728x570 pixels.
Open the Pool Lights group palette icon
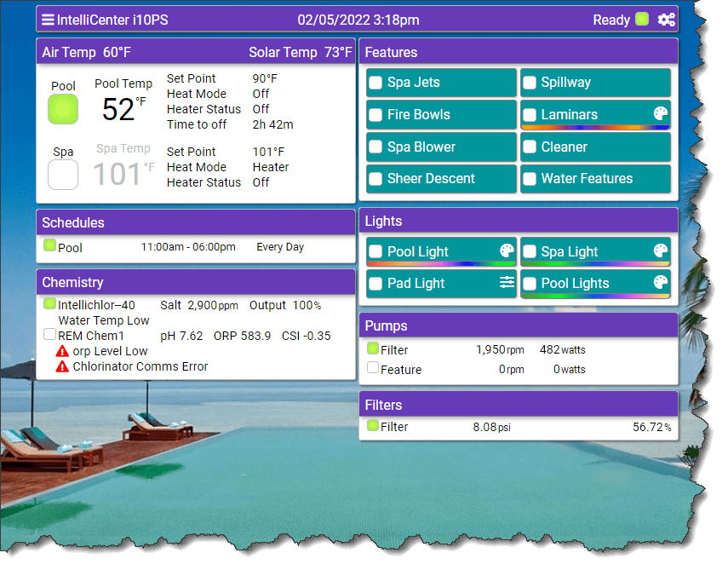coord(660,282)
